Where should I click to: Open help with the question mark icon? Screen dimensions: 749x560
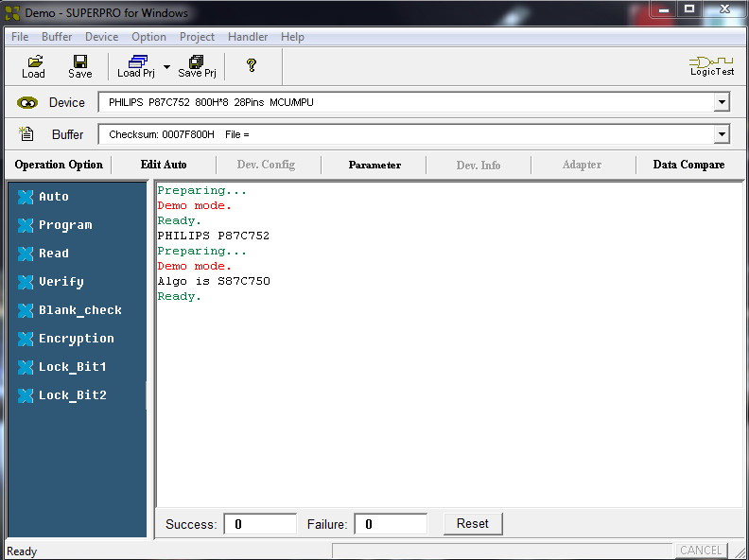(252, 65)
